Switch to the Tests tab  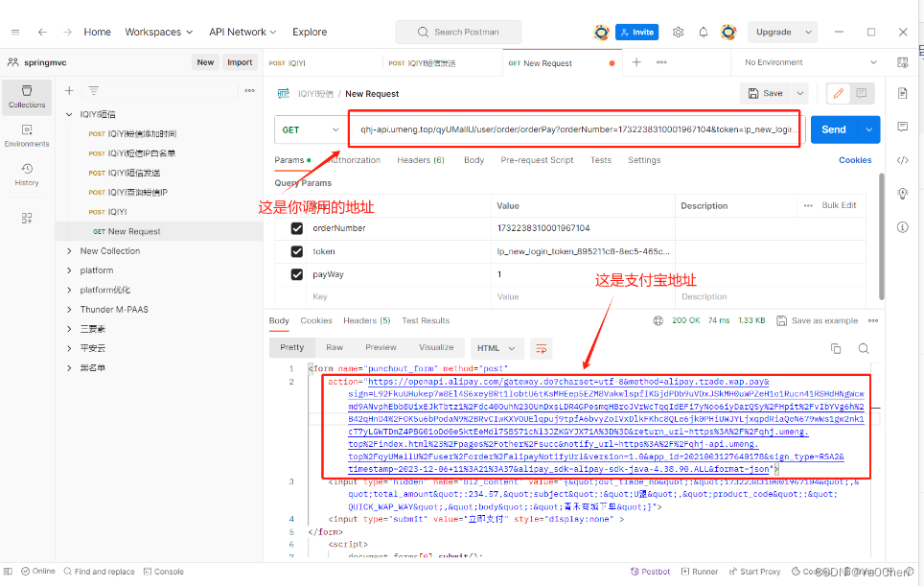600,160
